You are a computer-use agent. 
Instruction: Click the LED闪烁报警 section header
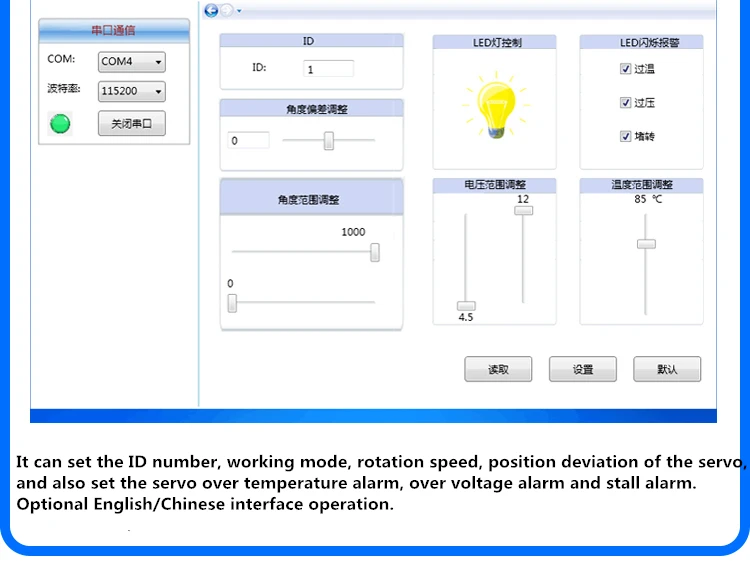point(641,42)
